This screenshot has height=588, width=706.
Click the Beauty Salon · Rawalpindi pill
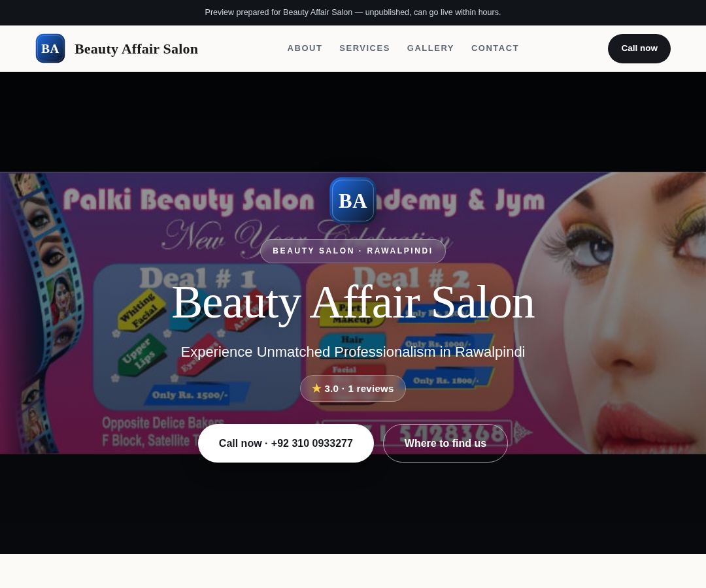click(353, 251)
